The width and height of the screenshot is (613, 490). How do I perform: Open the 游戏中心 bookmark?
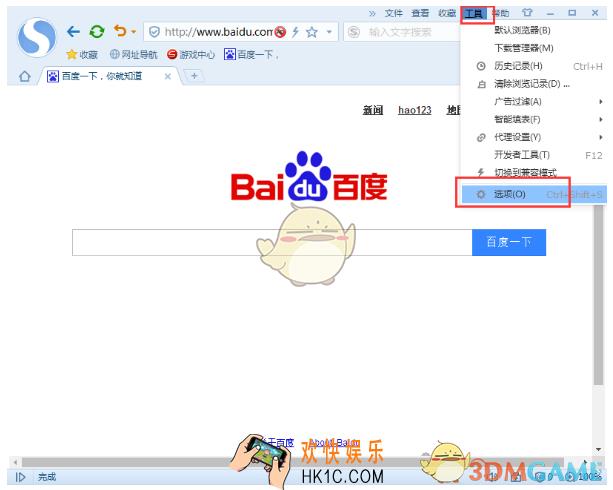point(191,54)
